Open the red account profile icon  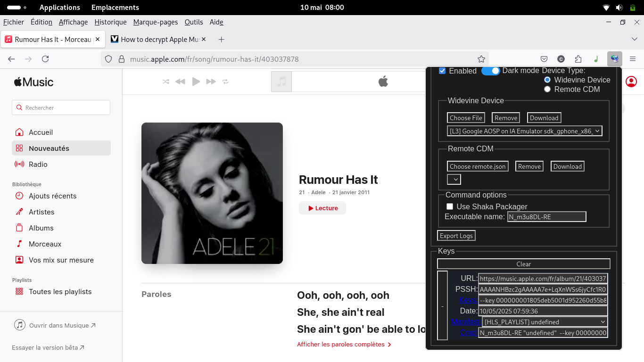[631, 82]
